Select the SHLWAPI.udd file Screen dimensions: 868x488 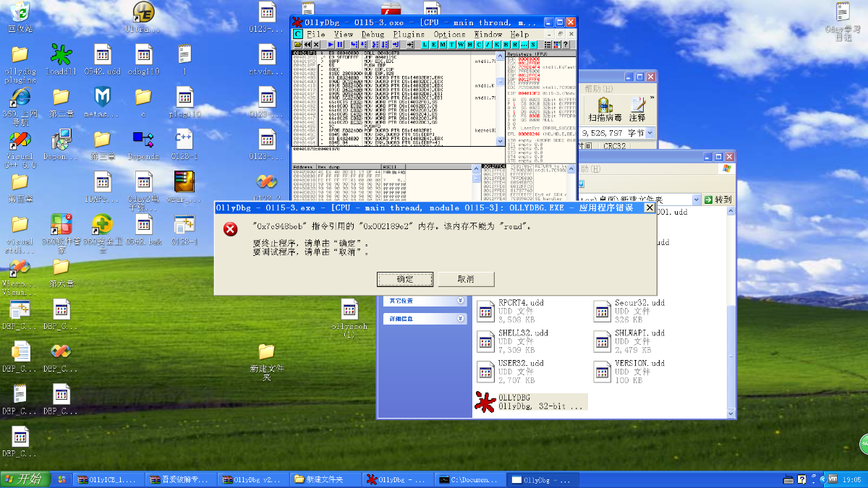click(629, 341)
